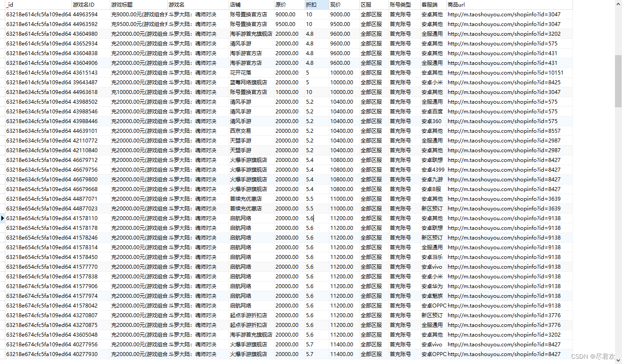Click the 现价 cell 10000.00 in row 43615143
Image resolution: width=622 pixels, height=364 pixels.
344,73
